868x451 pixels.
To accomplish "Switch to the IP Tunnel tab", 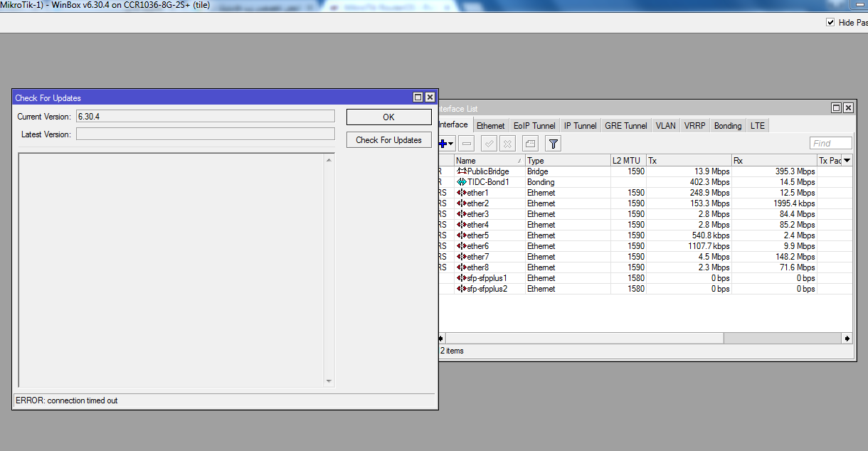I will click(x=581, y=126).
